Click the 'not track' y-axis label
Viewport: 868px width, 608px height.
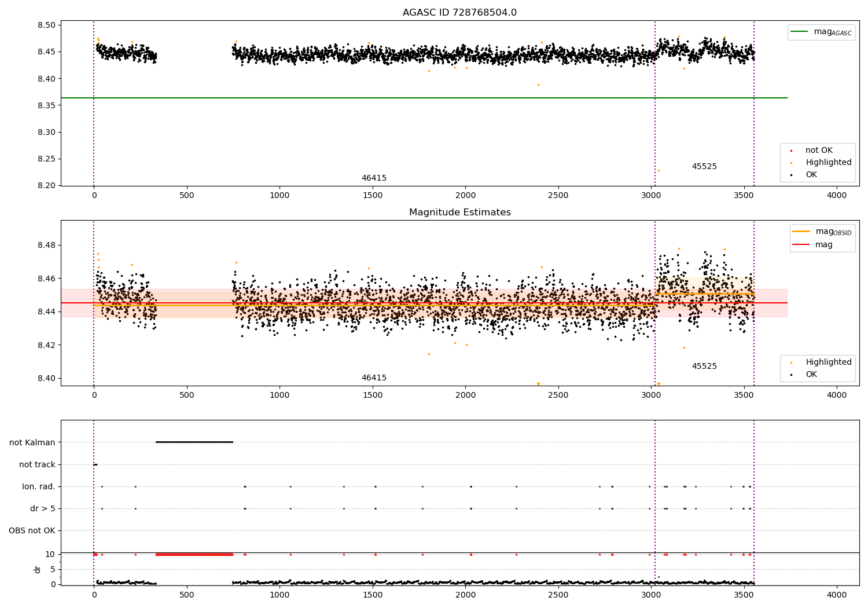(x=37, y=464)
